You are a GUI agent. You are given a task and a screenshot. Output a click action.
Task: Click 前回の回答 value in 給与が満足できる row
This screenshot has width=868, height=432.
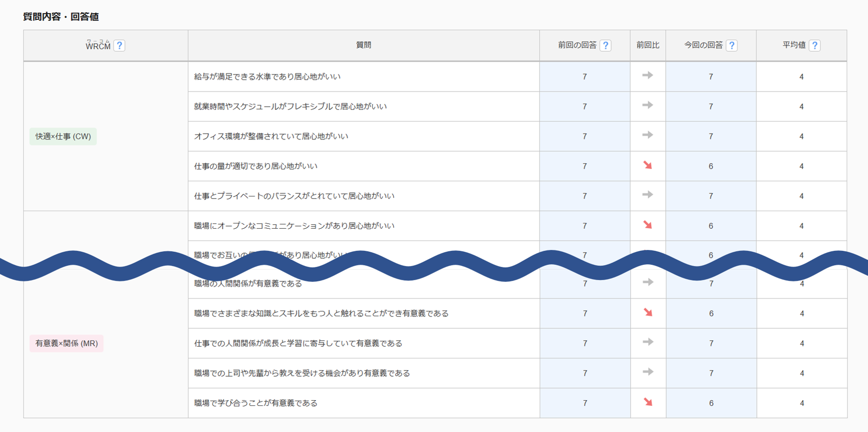584,77
